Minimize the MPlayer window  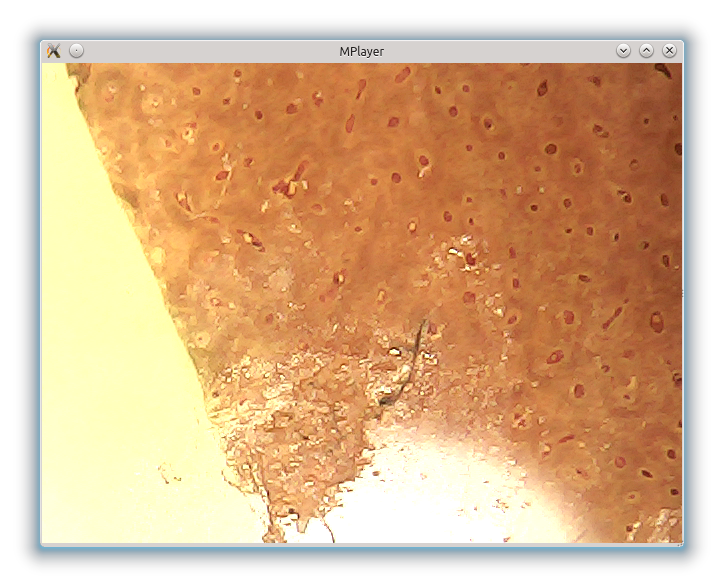pos(623,51)
